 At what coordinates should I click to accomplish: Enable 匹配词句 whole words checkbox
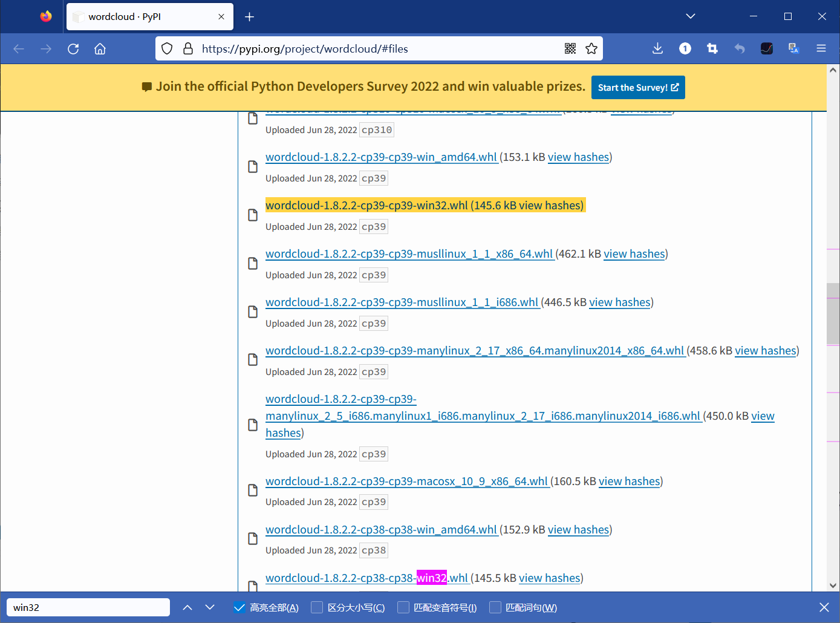[495, 607]
